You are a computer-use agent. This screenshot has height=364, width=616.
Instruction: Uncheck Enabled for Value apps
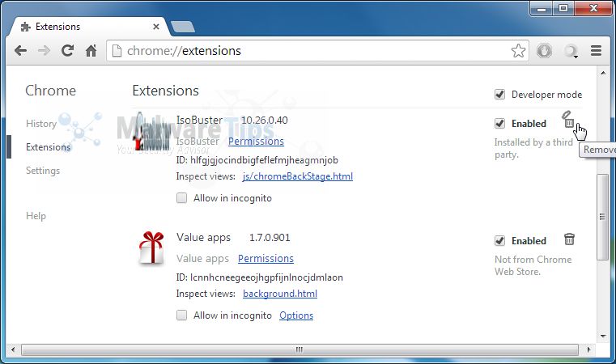point(499,241)
